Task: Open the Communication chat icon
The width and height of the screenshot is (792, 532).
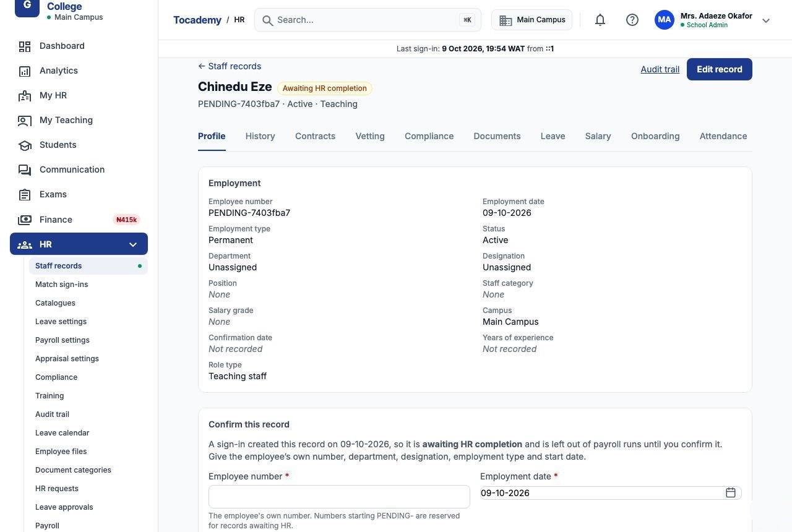Action: (x=25, y=169)
